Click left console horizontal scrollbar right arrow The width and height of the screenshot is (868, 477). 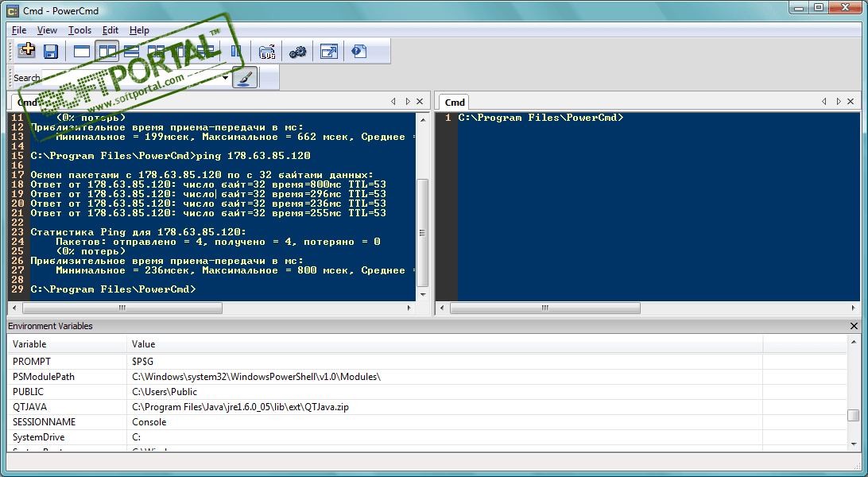(409, 308)
